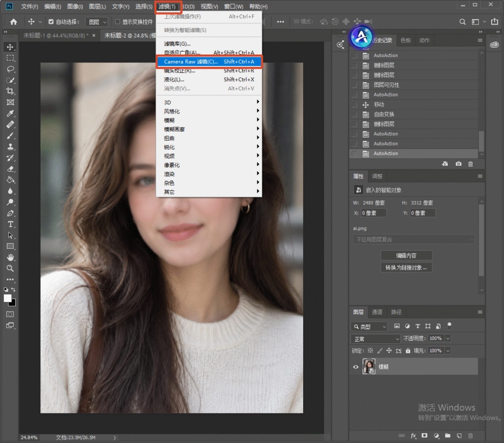The width and height of the screenshot is (504, 443).
Task: Click the X position 0 像素 field
Action: click(x=373, y=213)
